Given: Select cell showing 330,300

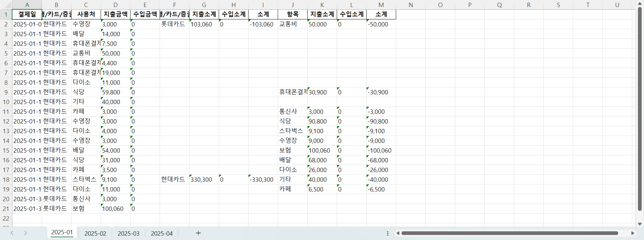Looking at the screenshot, I should coord(204,179).
